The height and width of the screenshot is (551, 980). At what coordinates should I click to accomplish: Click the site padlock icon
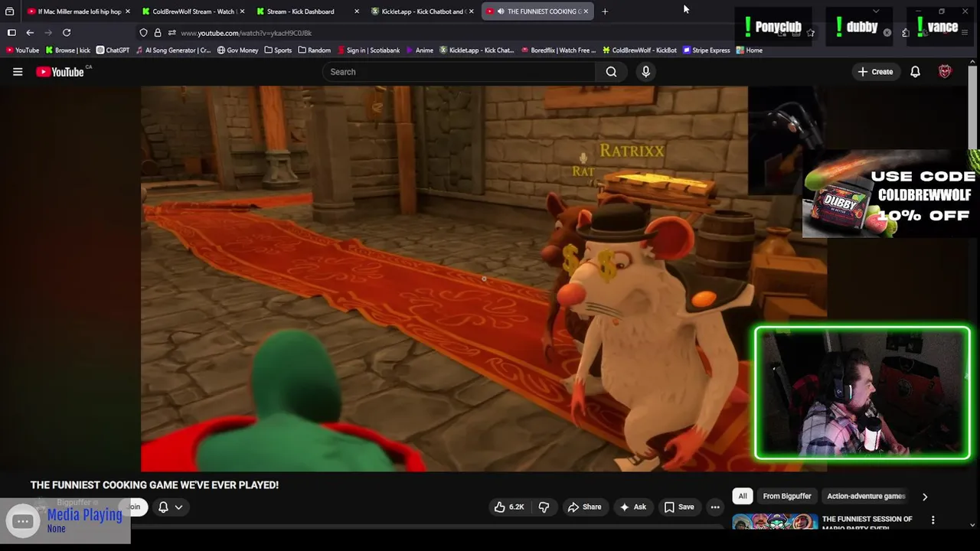[x=158, y=33]
